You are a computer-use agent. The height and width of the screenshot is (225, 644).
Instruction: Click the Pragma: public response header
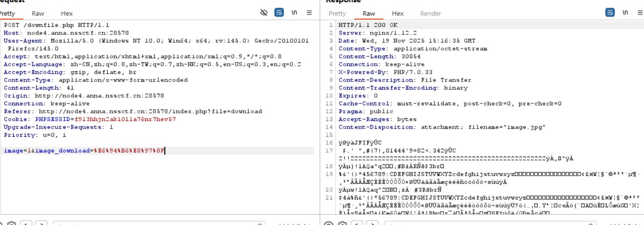pos(365,111)
